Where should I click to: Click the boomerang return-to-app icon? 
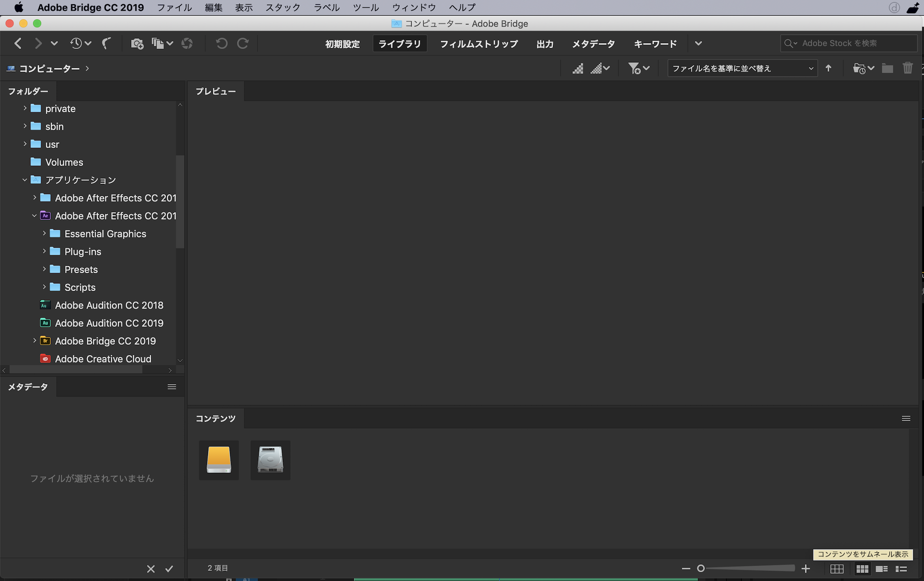click(107, 43)
